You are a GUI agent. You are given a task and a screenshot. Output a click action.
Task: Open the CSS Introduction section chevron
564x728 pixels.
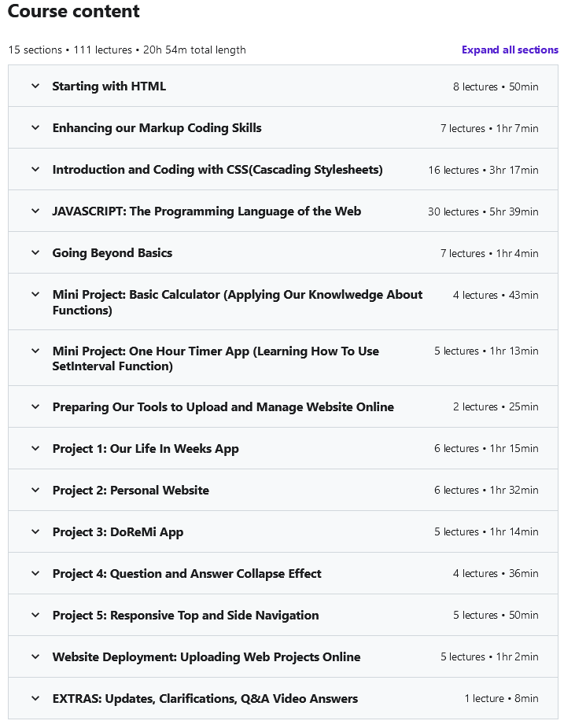34,169
